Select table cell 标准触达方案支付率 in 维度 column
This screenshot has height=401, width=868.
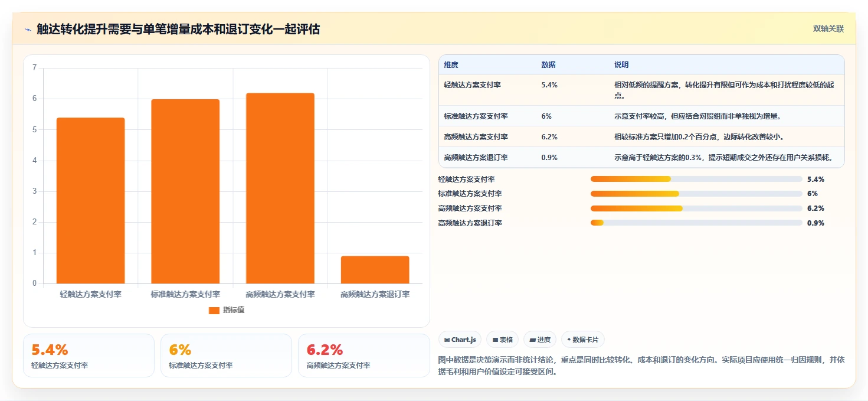coord(476,116)
